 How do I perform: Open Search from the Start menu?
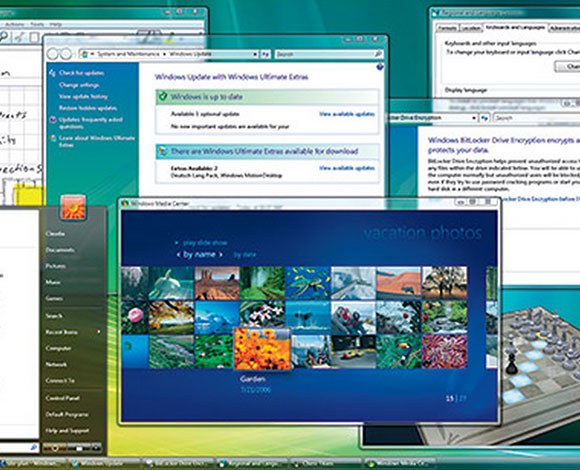pos(54,316)
